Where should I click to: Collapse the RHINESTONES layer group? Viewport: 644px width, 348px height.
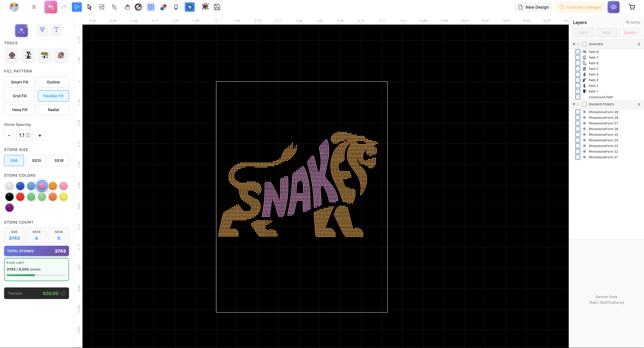tap(574, 104)
